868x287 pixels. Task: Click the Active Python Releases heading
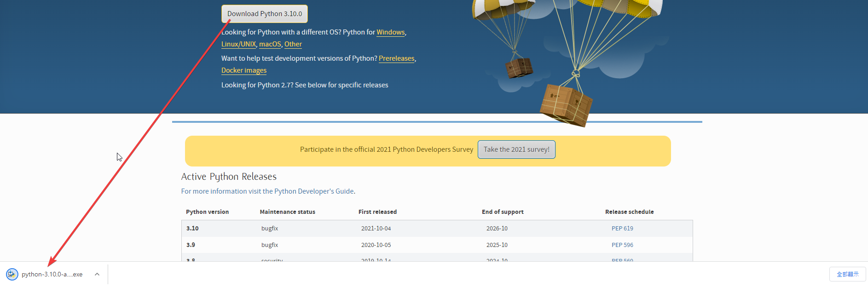pos(229,177)
